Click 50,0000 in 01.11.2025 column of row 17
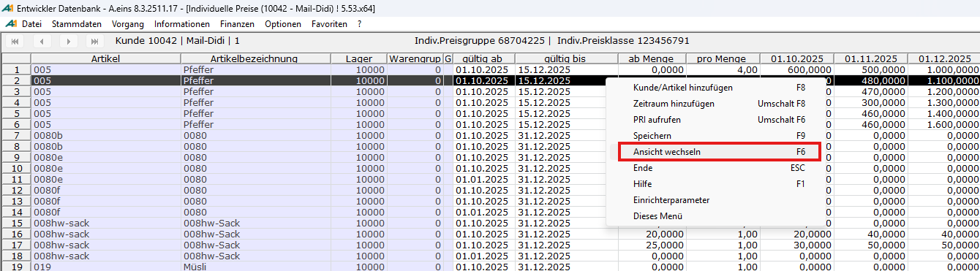Viewport: 980px width, 271px height. (x=871, y=245)
